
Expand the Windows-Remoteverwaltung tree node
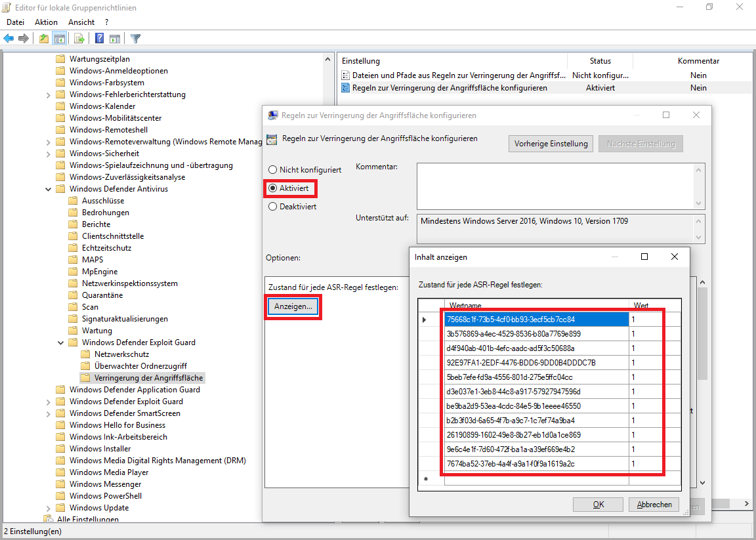pos(48,142)
